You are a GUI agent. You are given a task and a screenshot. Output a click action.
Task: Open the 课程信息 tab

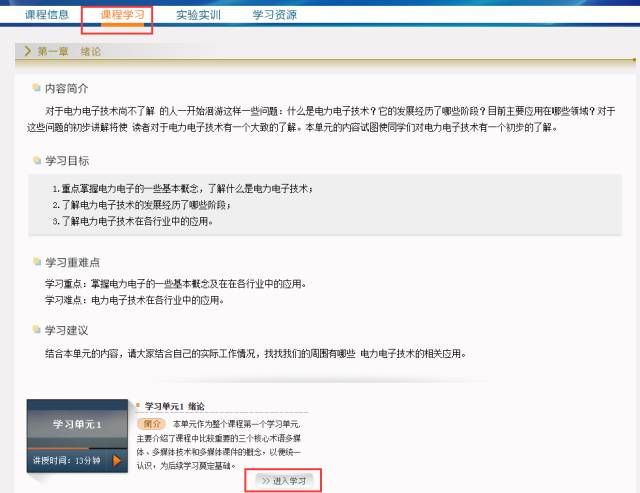[47, 15]
